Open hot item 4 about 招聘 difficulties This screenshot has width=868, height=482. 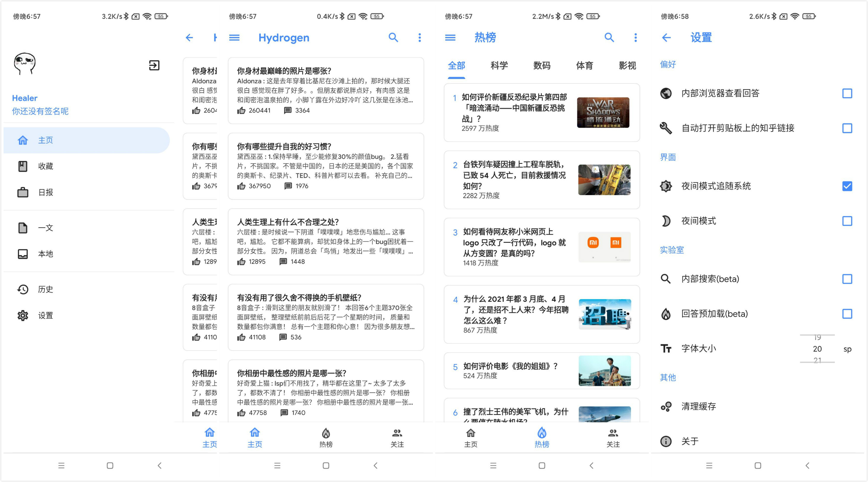pyautogui.click(x=542, y=315)
